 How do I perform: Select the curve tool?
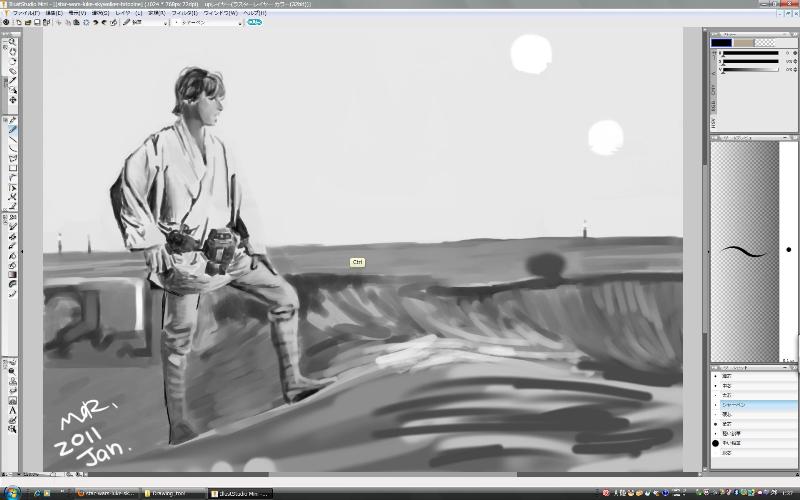[x=12, y=149]
